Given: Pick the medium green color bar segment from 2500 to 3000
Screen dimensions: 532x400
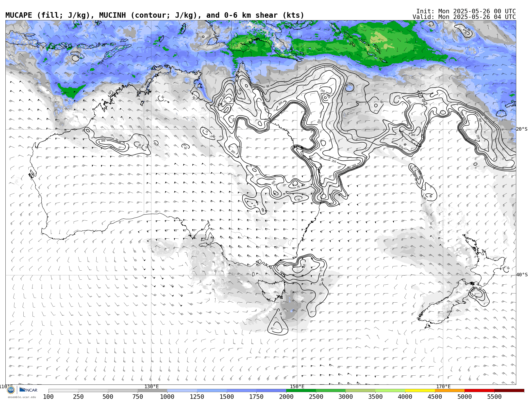Looking at the screenshot, I should 331,391.
